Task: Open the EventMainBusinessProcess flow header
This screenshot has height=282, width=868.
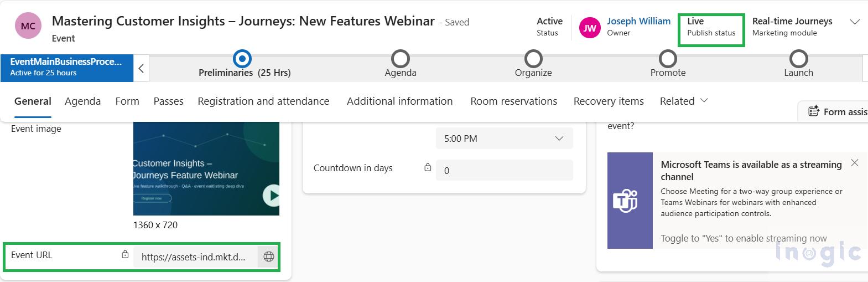Action: pyautogui.click(x=66, y=68)
